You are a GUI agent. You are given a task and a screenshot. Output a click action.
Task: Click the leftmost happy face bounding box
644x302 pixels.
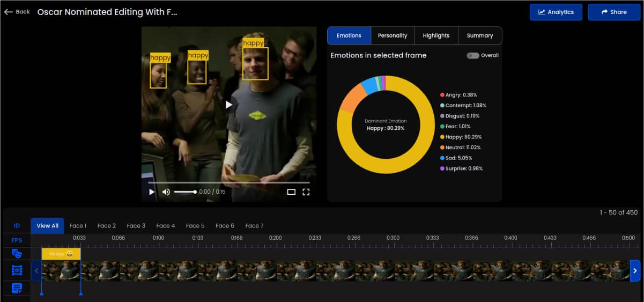coord(158,76)
